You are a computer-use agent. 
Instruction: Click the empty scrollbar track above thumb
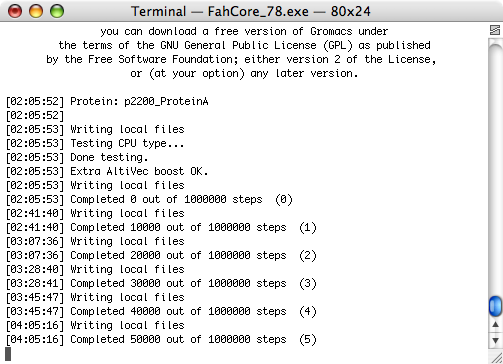[x=495, y=167]
